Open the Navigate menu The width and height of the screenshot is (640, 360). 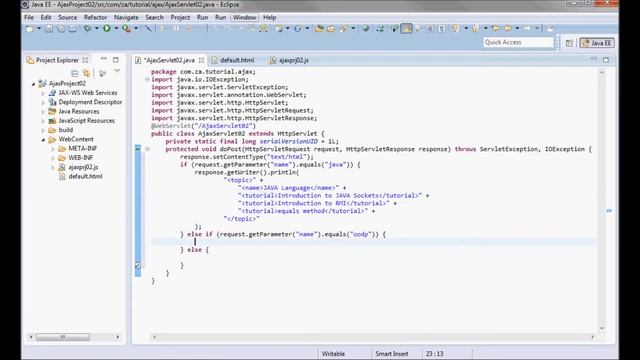click(x=126, y=17)
